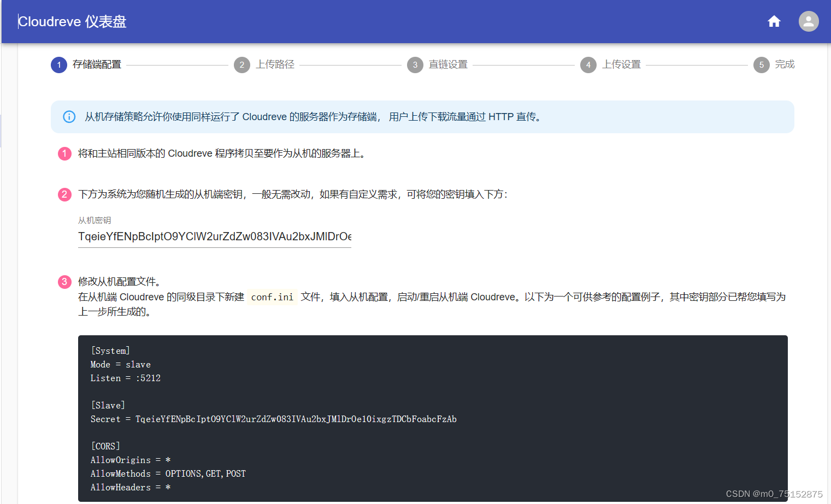Open the user account avatar menu
This screenshot has width=831, height=504.
(x=809, y=21)
